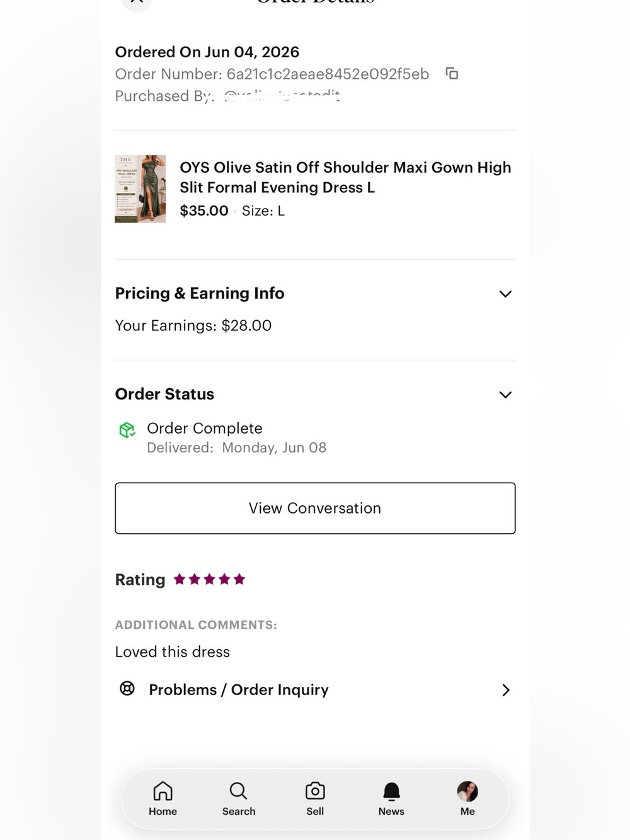Click Problems / Order Inquiry label
This screenshot has width=630, height=840.
pyautogui.click(x=239, y=689)
